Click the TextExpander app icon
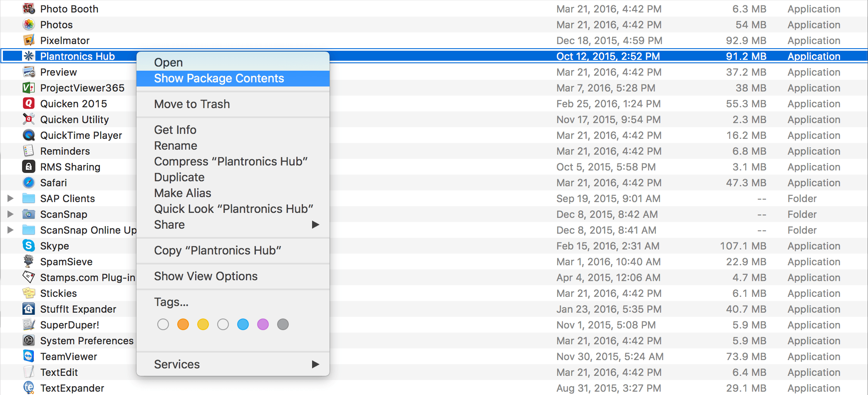 pyautogui.click(x=29, y=388)
